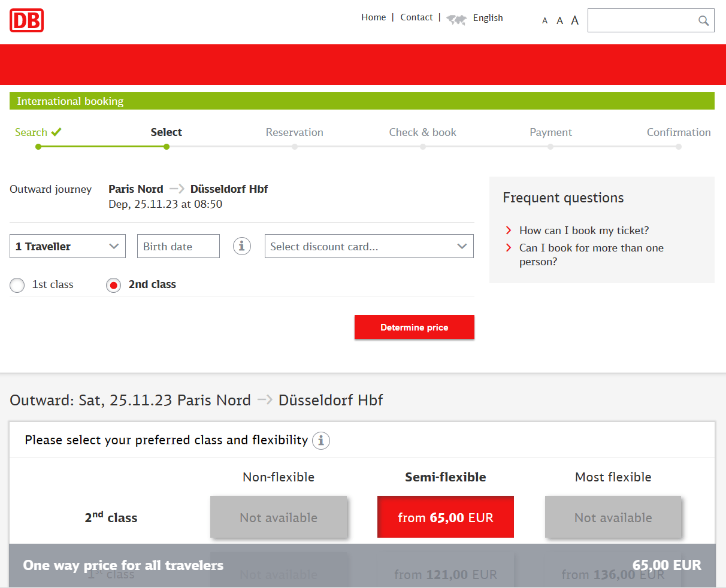
Task: Select 2nd class radio button
Action: tap(113, 285)
